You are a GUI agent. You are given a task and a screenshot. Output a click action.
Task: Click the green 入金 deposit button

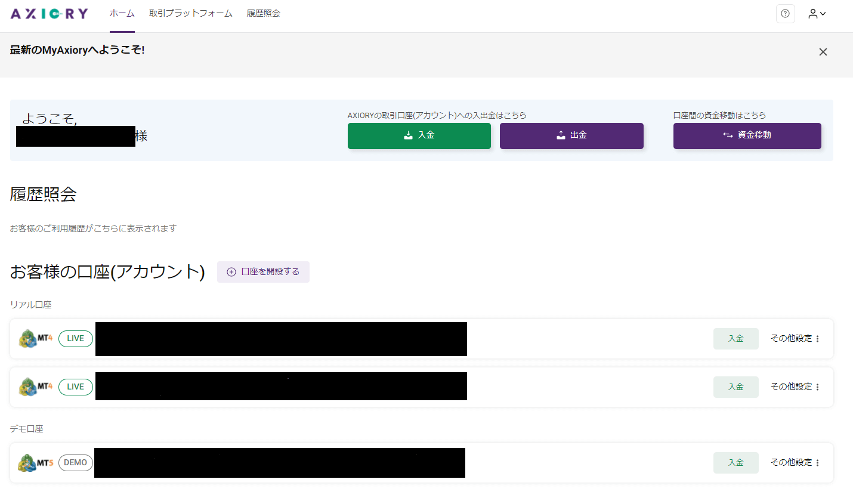coord(419,135)
